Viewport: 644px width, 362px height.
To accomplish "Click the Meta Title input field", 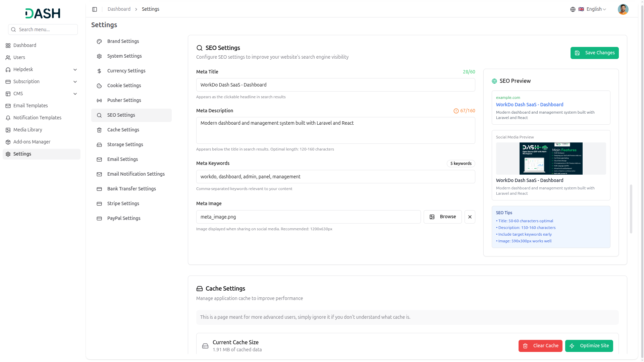I will [x=335, y=85].
